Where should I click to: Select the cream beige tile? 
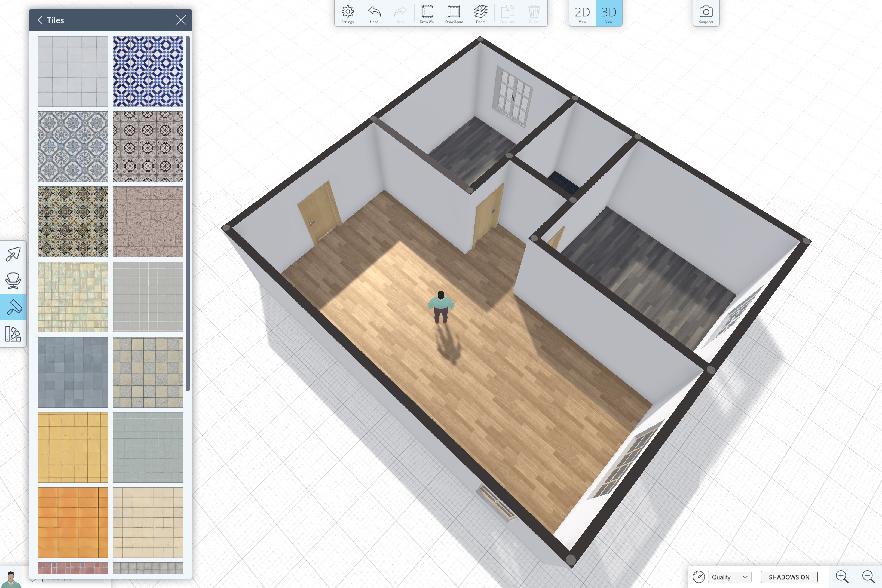click(148, 523)
